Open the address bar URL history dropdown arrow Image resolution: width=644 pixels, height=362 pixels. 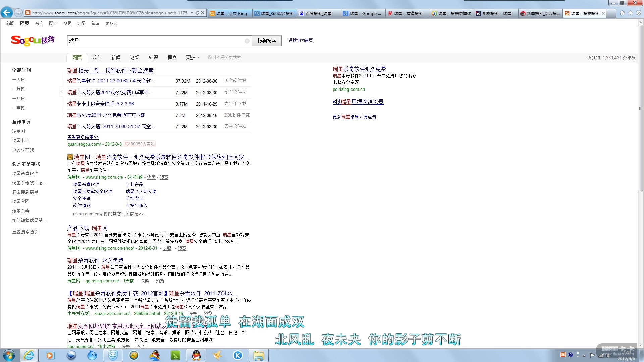click(192, 13)
